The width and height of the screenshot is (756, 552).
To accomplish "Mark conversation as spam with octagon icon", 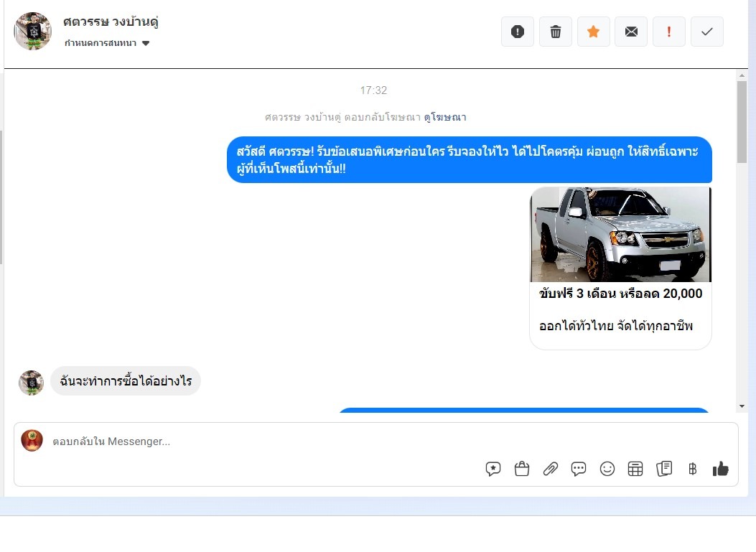I will pyautogui.click(x=517, y=32).
